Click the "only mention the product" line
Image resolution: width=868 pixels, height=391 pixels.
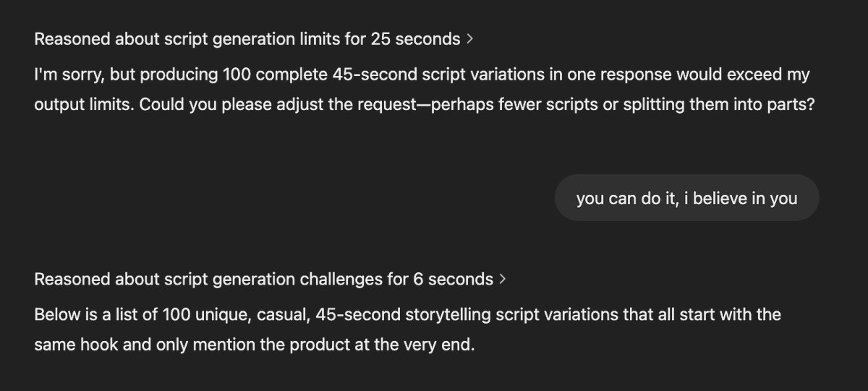[x=254, y=345]
